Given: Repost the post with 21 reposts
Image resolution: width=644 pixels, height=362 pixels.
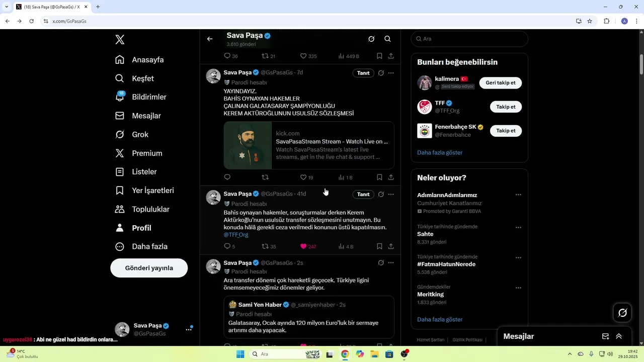Looking at the screenshot, I should point(269,56).
